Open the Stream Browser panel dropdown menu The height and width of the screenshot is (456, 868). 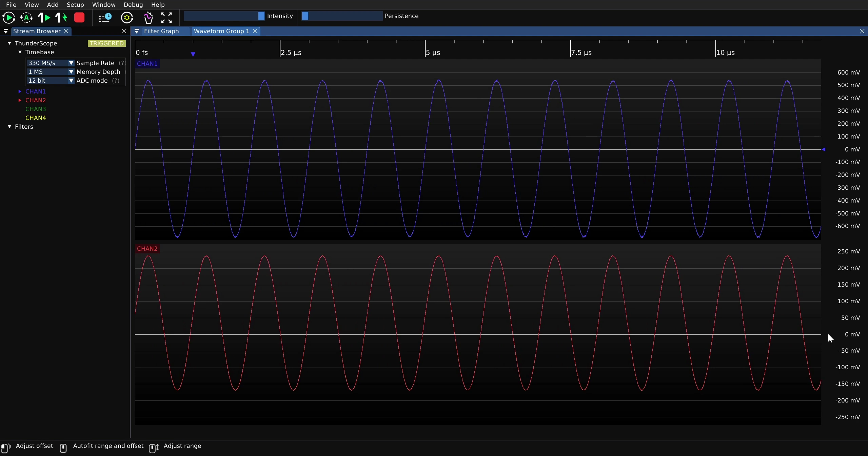pos(6,31)
